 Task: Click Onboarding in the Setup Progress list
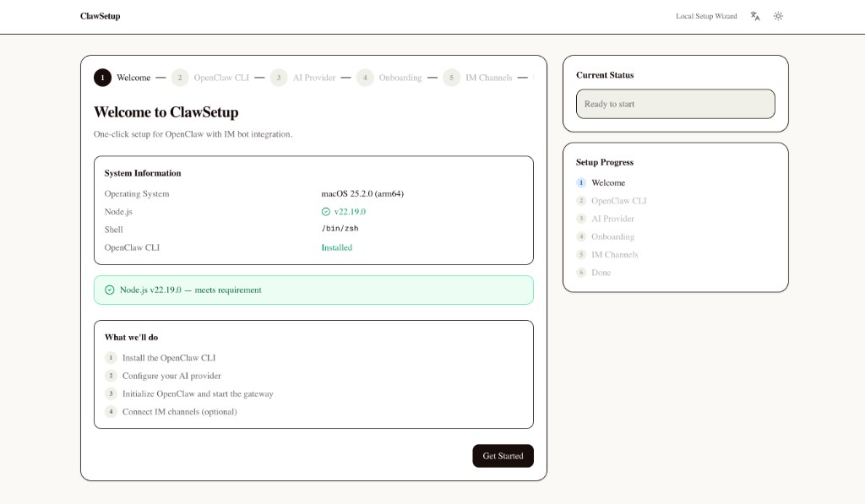[605, 236]
